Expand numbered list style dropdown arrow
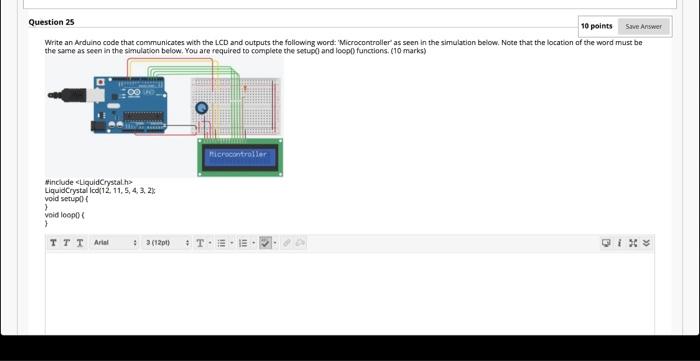This screenshot has height=361, width=700. click(253, 243)
